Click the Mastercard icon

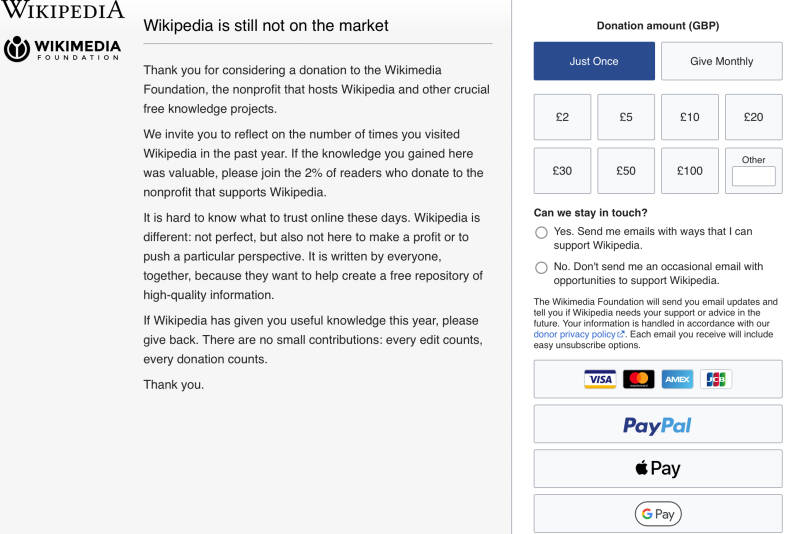pos(638,379)
